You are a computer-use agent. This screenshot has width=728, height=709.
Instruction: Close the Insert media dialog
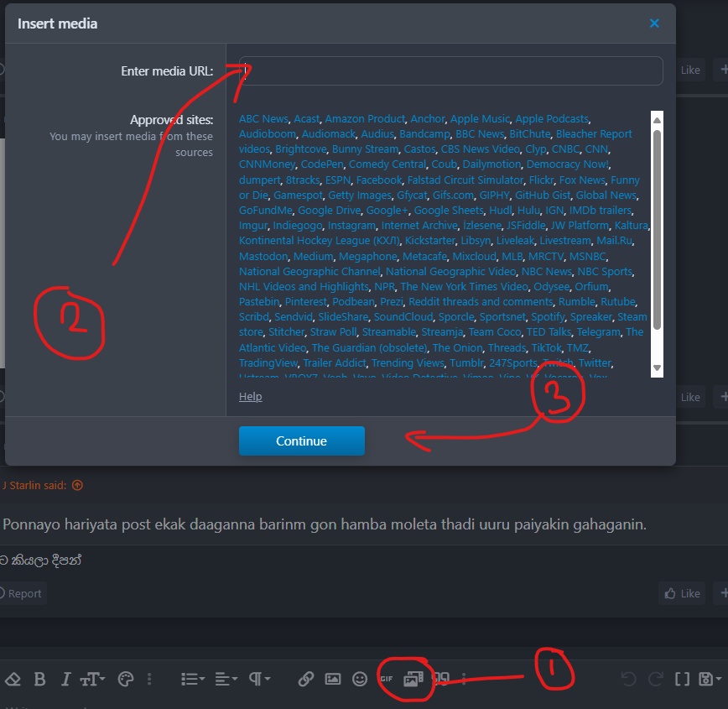654,23
